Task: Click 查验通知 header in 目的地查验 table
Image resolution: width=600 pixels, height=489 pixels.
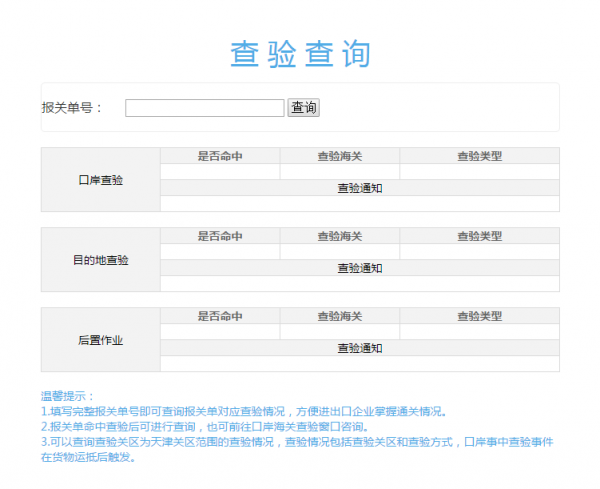Action: point(359,268)
